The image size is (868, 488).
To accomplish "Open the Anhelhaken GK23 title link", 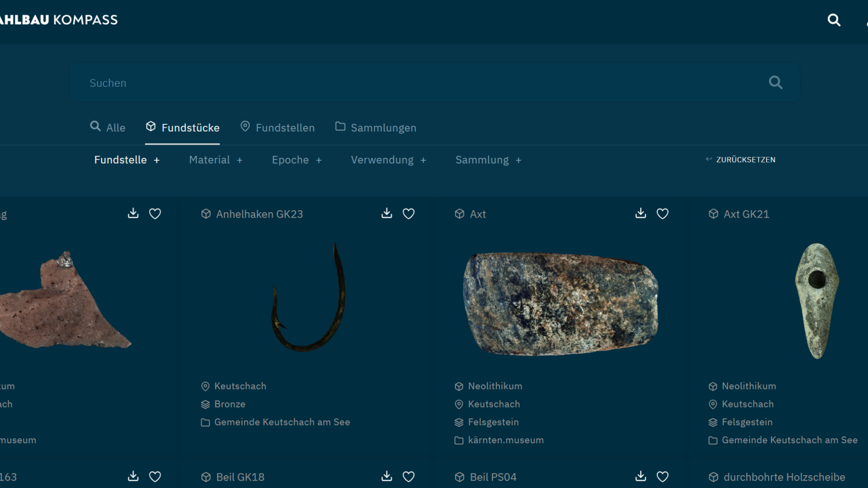I will point(260,214).
